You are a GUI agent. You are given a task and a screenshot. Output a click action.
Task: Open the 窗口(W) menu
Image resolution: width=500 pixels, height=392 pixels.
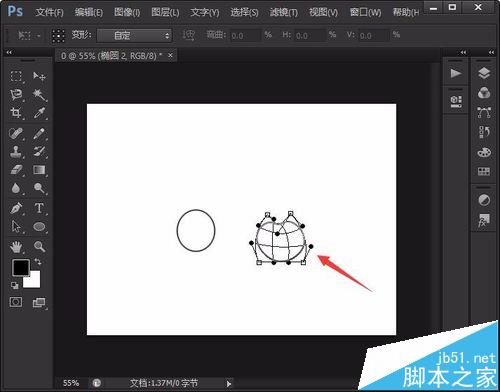[366, 13]
